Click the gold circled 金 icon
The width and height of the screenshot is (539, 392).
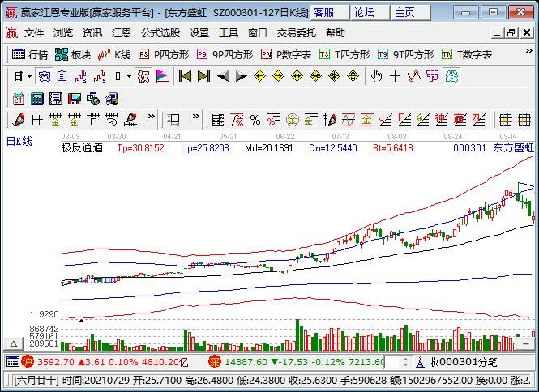click(292, 120)
